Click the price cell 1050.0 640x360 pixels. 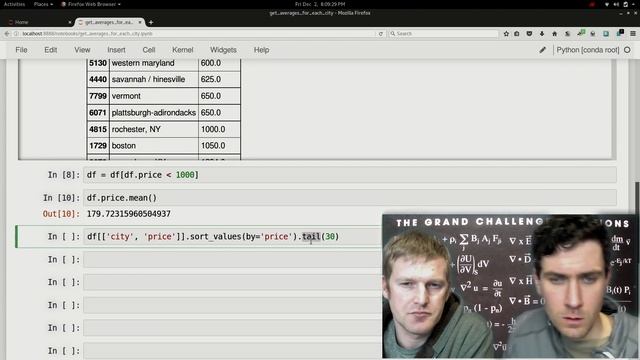pyautogui.click(x=220, y=146)
